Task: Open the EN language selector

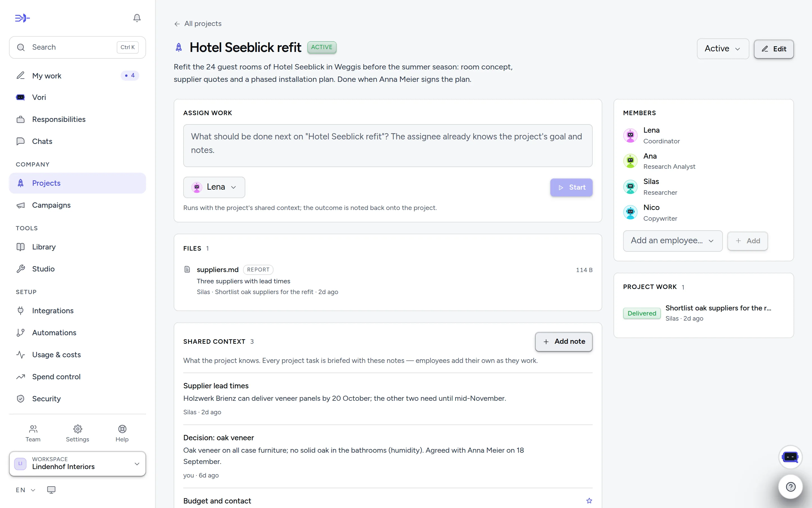Action: click(x=25, y=490)
